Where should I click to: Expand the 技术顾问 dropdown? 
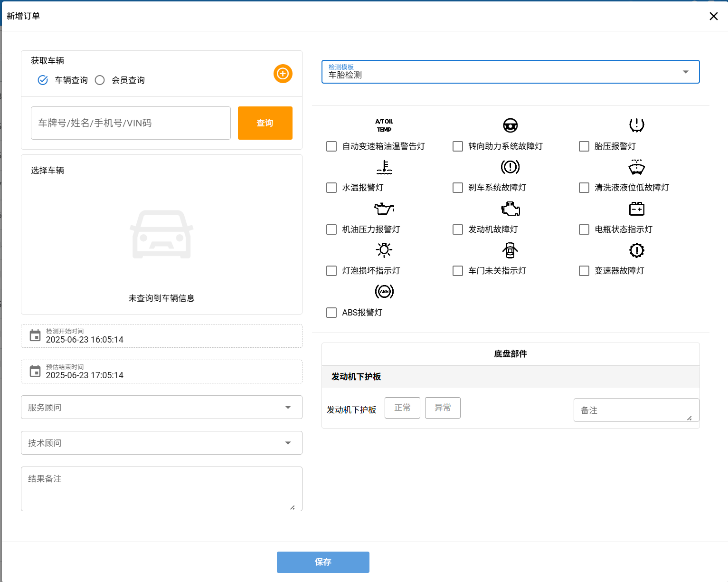tap(161, 443)
